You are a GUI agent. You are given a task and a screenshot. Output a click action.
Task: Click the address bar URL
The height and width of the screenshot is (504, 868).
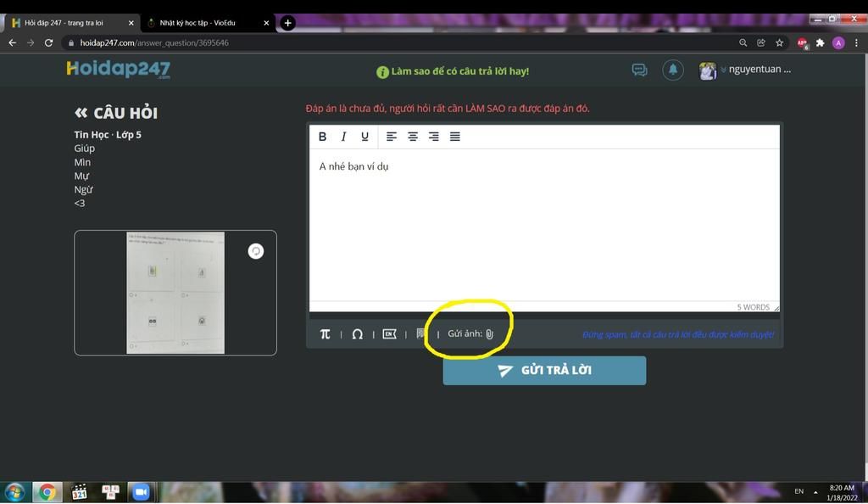(154, 42)
